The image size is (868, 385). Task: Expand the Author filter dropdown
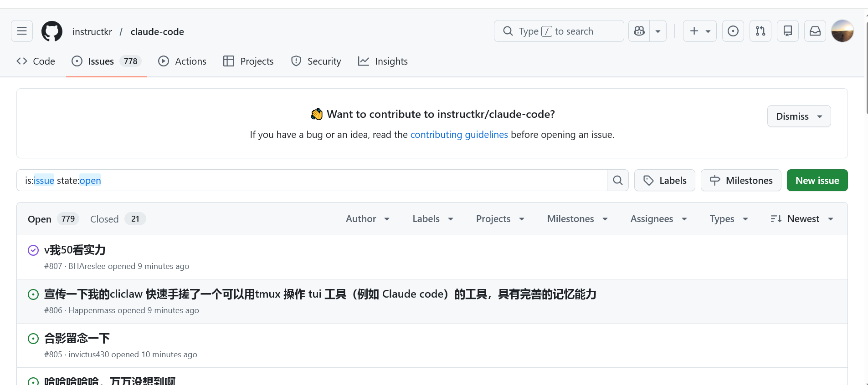(x=368, y=219)
